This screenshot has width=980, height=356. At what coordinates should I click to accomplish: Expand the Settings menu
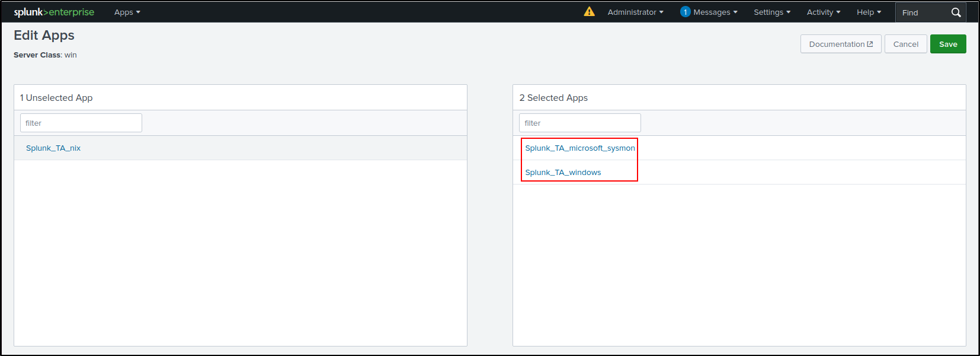[772, 12]
